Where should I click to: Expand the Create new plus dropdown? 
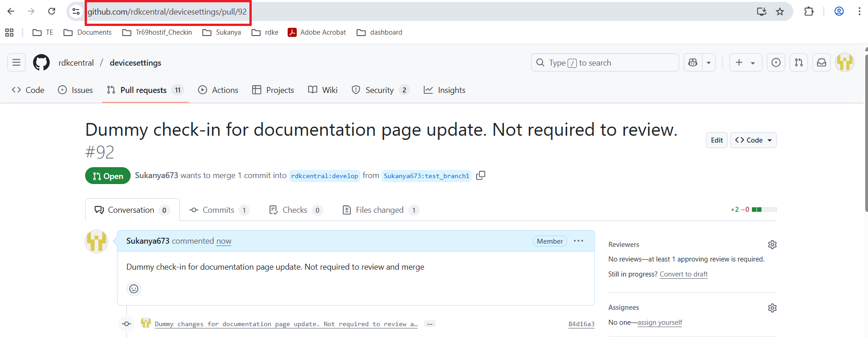745,62
